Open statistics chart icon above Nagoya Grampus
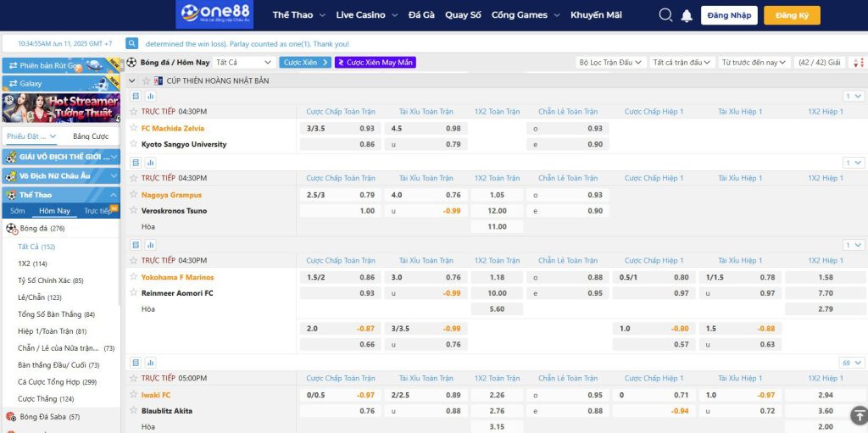Image resolution: width=868 pixels, height=433 pixels. 150,163
